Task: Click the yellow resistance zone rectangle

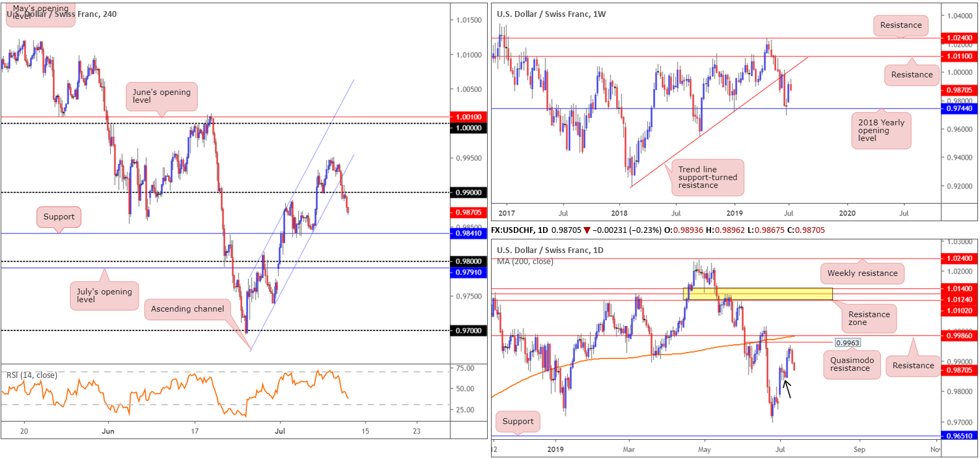Action: [x=758, y=293]
